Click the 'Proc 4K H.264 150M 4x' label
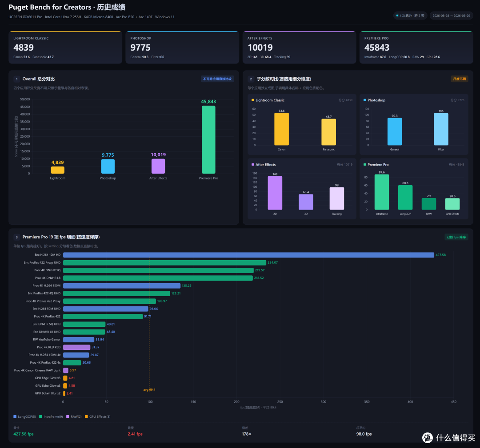 click(45, 355)
